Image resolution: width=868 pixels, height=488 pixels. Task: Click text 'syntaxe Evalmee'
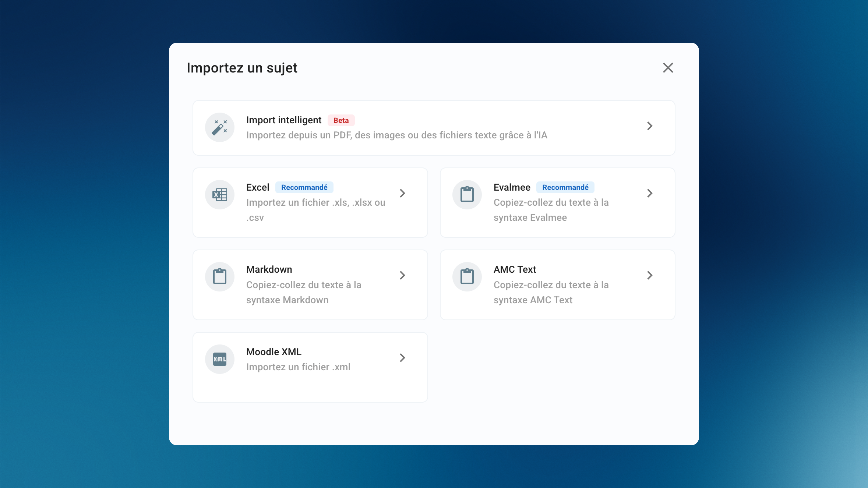pyautogui.click(x=530, y=218)
